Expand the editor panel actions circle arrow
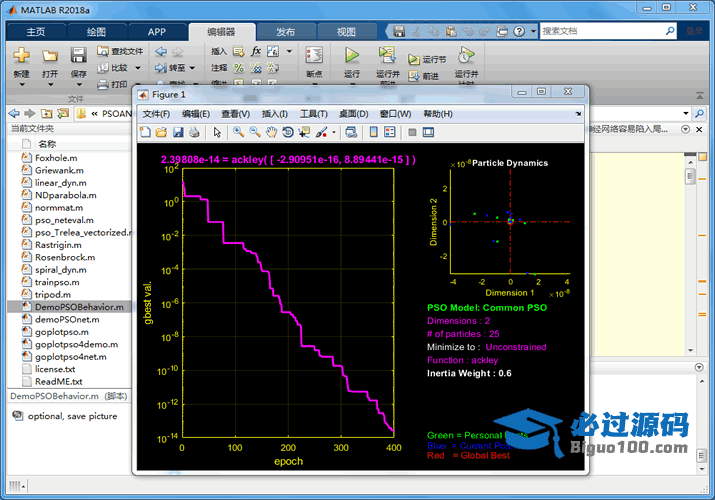Viewport: 715px width, 500px height. point(685,129)
